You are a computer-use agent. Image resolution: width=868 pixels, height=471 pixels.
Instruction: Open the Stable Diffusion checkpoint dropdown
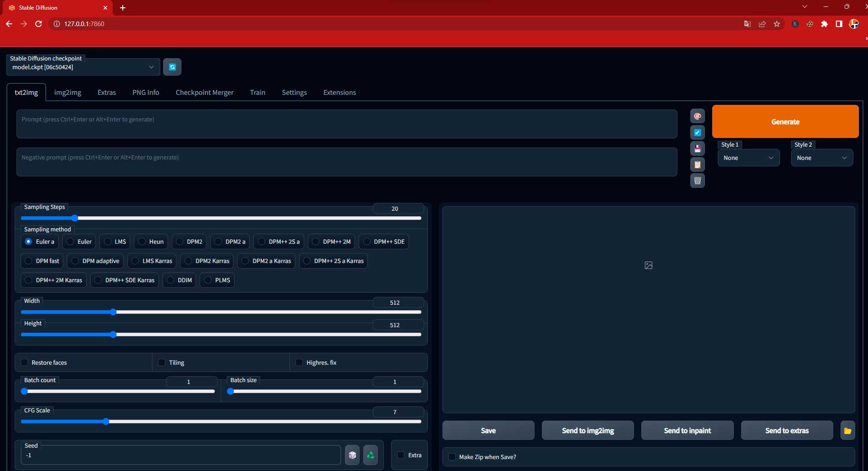pos(82,67)
